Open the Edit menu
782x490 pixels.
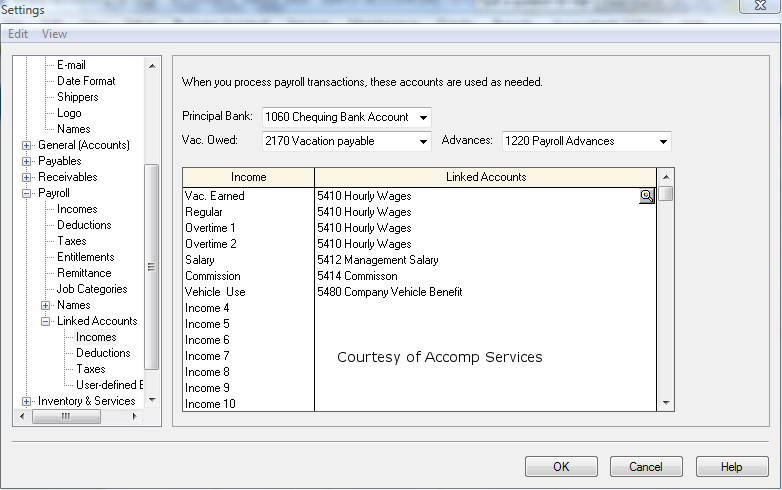pos(18,34)
